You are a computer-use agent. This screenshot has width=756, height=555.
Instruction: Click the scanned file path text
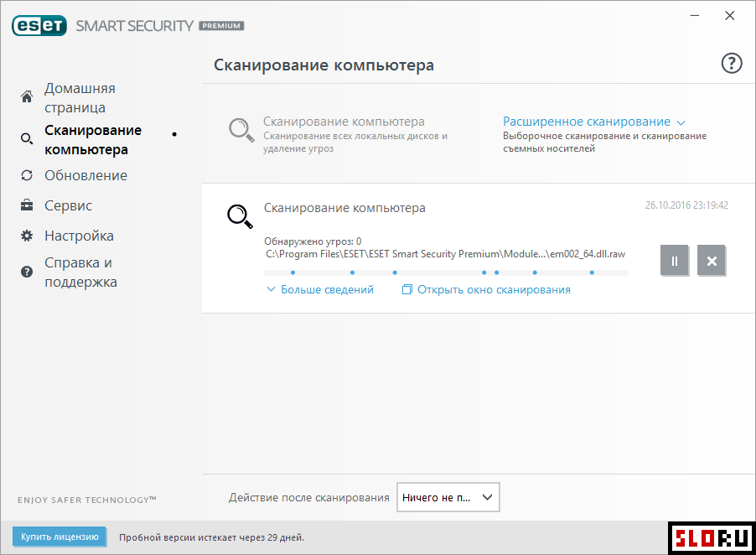pyautogui.click(x=446, y=254)
